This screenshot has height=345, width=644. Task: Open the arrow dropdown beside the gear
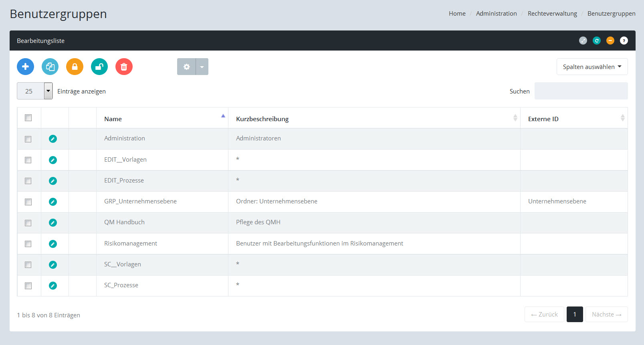202,67
